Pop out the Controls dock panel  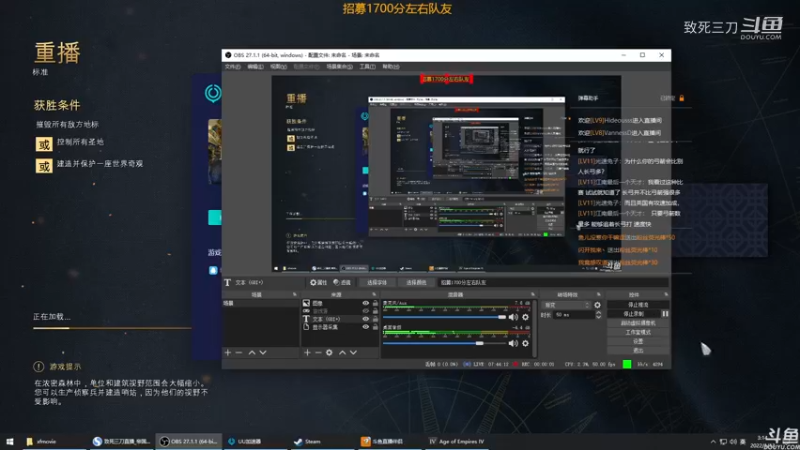click(x=666, y=295)
